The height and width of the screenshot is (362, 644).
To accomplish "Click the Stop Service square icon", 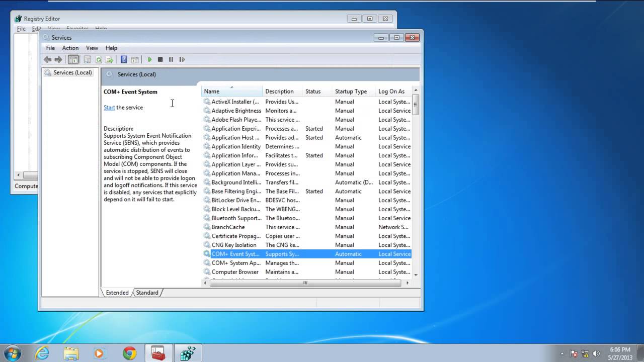I will tap(160, 59).
